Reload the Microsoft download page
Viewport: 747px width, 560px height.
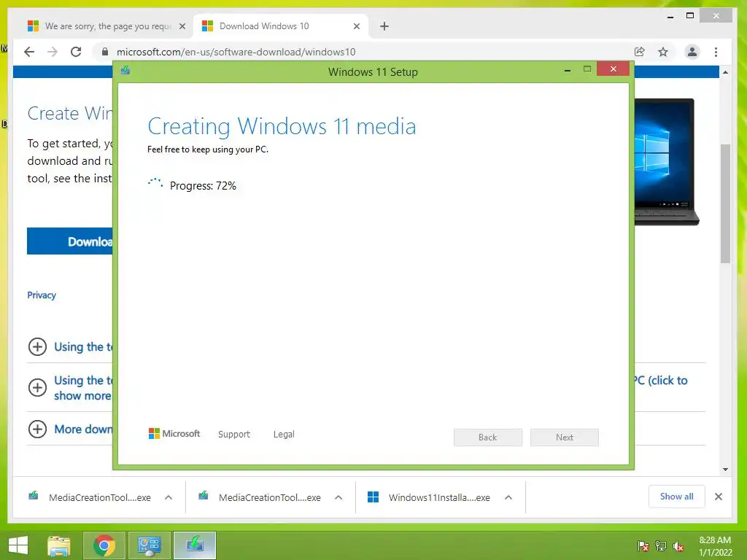(76, 52)
